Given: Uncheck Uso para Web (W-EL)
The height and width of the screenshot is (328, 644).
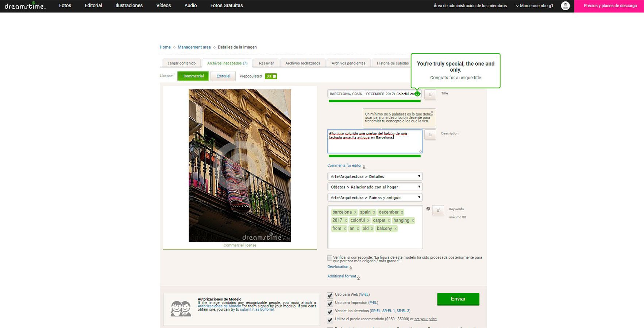Looking at the screenshot, I should [330, 295].
